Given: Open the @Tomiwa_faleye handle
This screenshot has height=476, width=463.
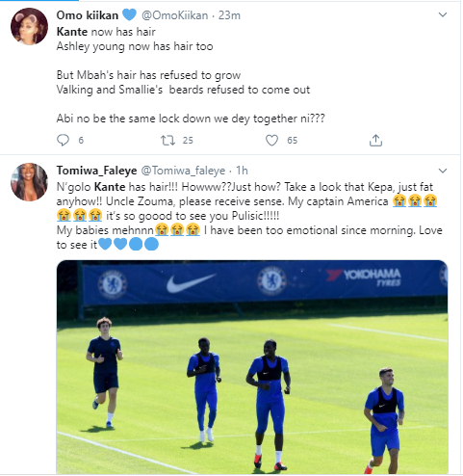Looking at the screenshot, I should [x=183, y=171].
